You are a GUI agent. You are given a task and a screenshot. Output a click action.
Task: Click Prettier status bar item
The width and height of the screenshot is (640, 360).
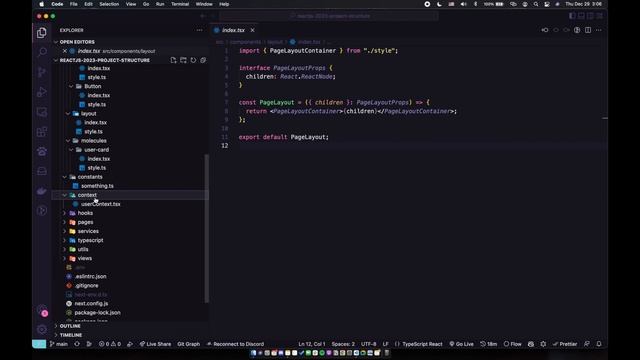coord(565,344)
